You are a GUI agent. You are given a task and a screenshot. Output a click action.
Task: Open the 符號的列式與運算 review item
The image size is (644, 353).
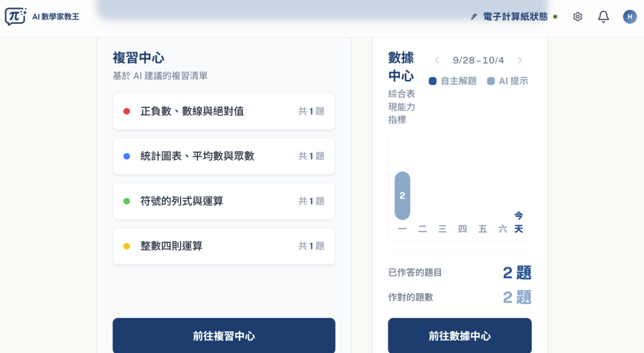(224, 201)
